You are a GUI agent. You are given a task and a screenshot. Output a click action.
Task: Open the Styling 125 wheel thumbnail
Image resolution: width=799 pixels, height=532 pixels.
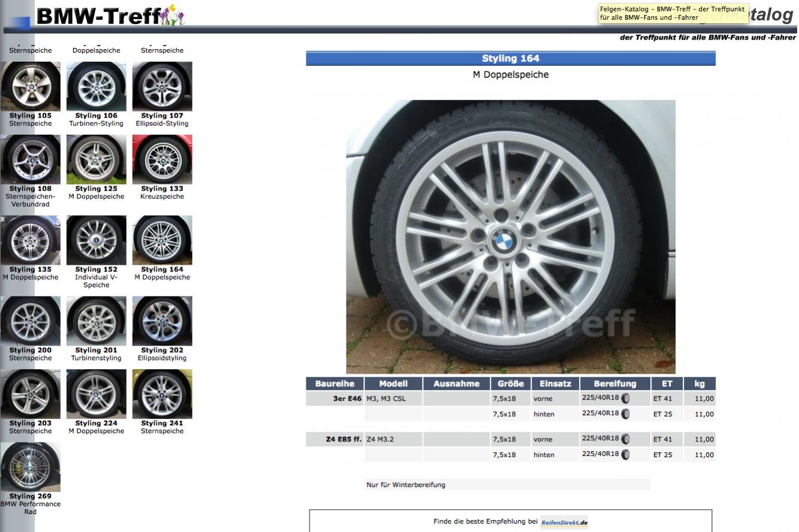pyautogui.click(x=97, y=159)
